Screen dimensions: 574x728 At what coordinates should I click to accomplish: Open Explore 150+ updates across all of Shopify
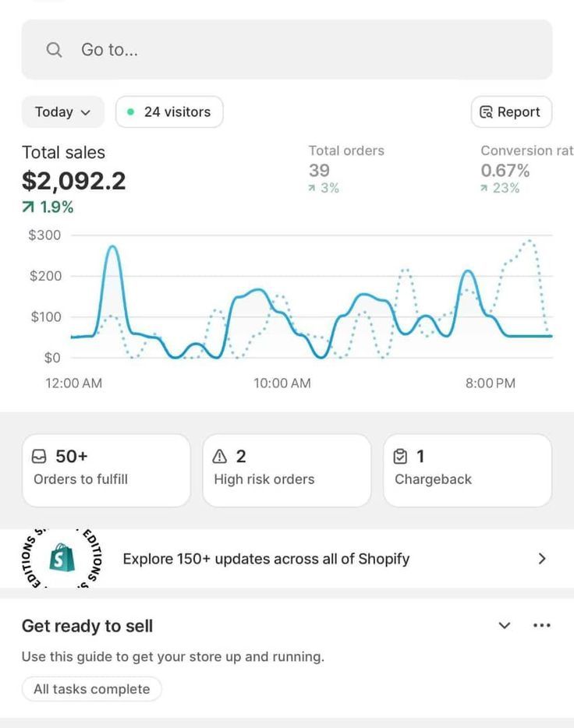[x=265, y=558]
